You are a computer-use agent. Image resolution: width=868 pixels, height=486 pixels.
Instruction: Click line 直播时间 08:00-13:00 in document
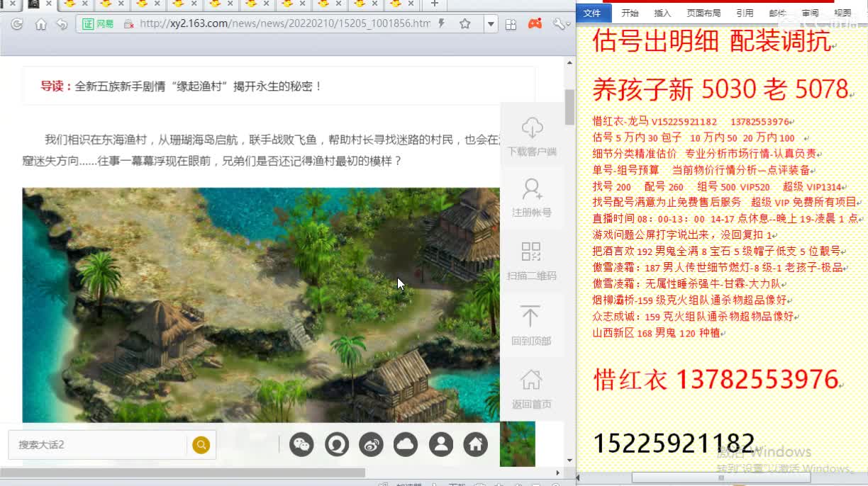click(725, 219)
